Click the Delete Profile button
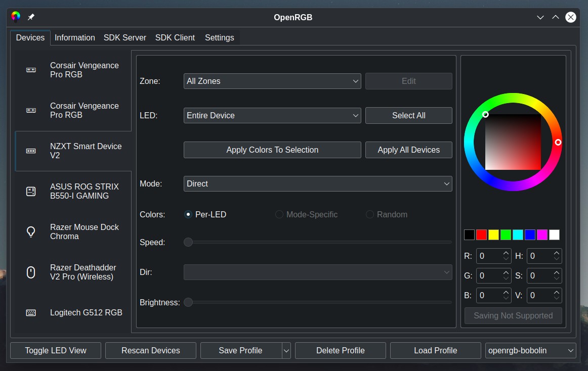The image size is (588, 371). tap(341, 351)
